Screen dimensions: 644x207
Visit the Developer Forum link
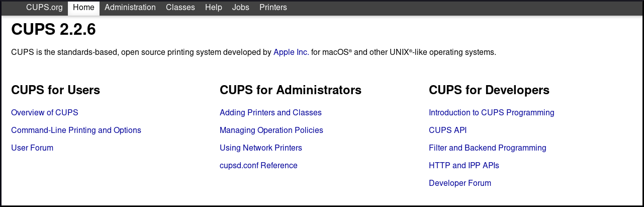point(459,183)
